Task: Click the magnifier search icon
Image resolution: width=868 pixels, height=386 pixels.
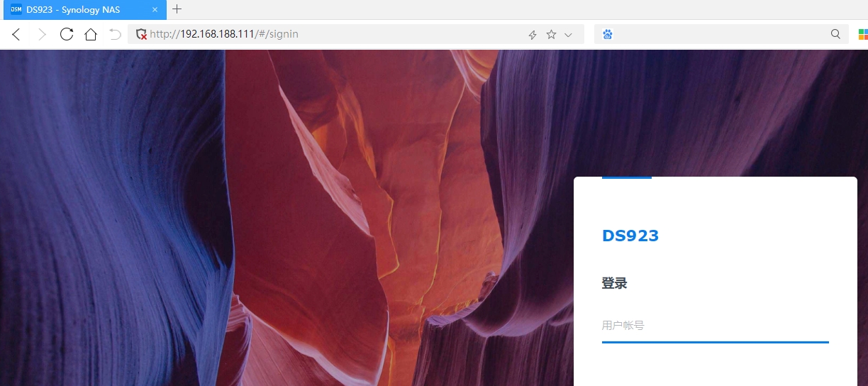Action: [x=835, y=34]
